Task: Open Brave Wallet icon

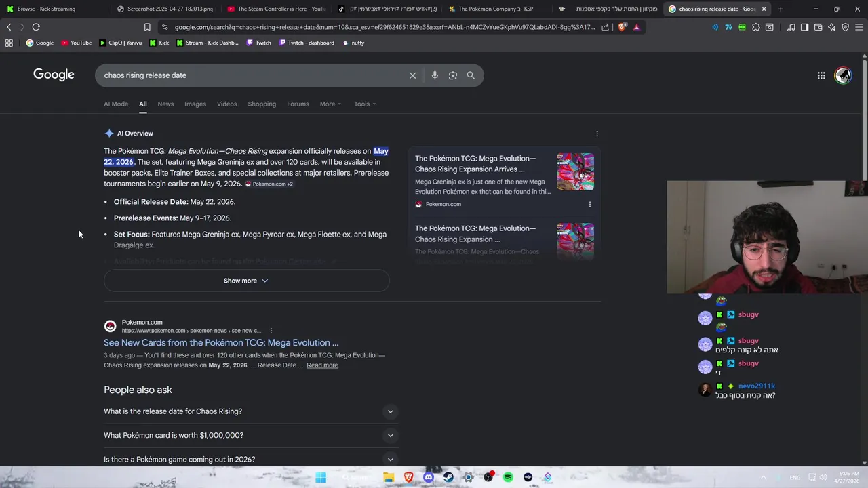Action: point(818,27)
